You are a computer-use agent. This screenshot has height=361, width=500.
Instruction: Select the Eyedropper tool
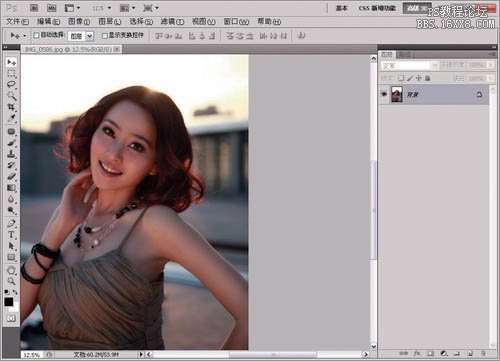click(11, 118)
